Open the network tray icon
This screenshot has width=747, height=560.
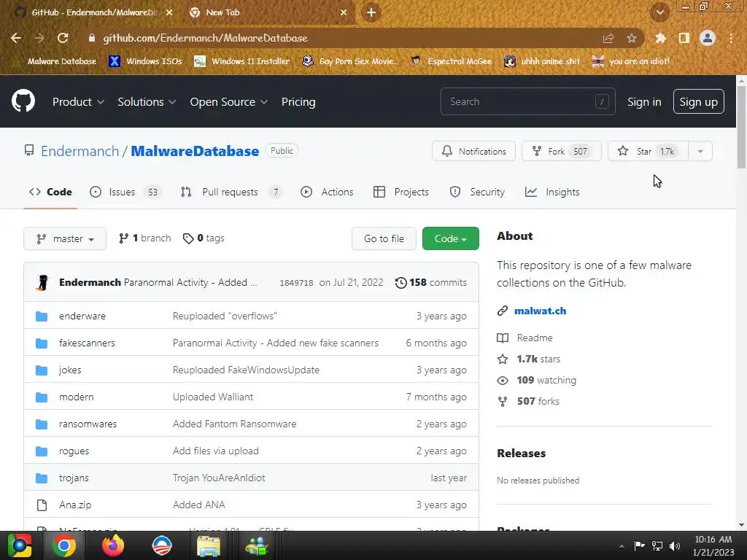(657, 545)
